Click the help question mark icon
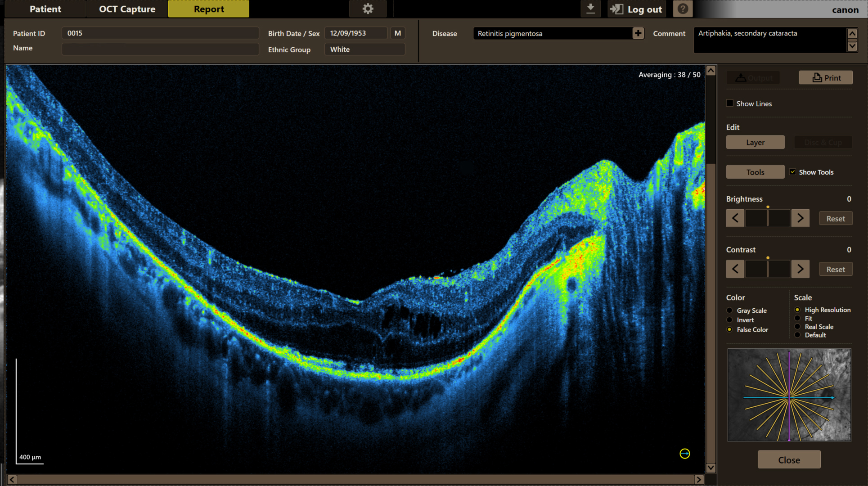This screenshot has width=868, height=486. [x=683, y=9]
